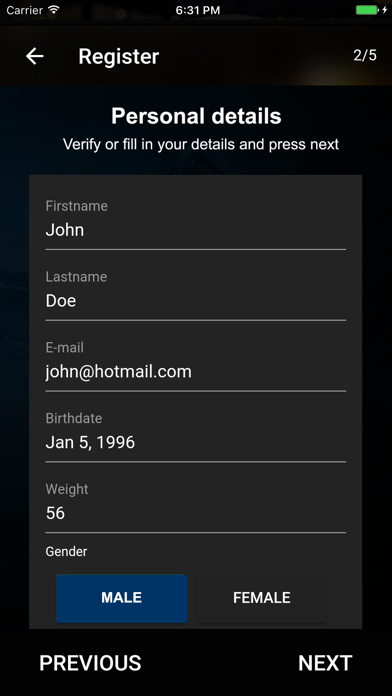This screenshot has height=696, width=392.
Task: Go to the NEXT step
Action: coord(325,663)
